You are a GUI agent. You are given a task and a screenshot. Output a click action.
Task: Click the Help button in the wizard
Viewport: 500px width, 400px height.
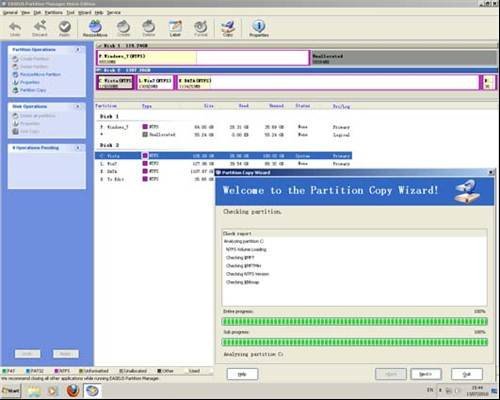242,374
